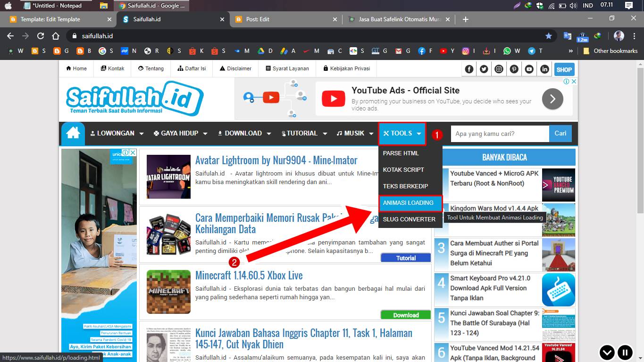Click the 'Apa yang kamu cari?' search field
Screen dimensions: 644x362
tap(500, 134)
